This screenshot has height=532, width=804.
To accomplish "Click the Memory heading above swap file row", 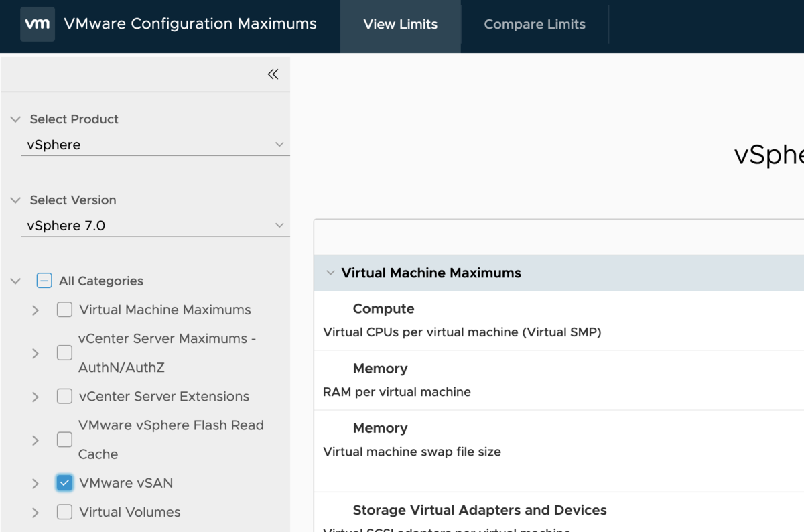I will [380, 428].
